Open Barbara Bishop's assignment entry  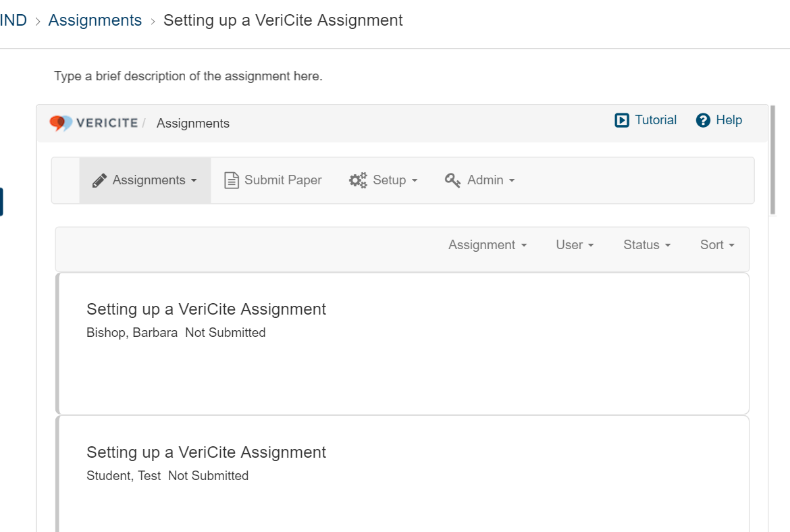pyautogui.click(x=206, y=309)
